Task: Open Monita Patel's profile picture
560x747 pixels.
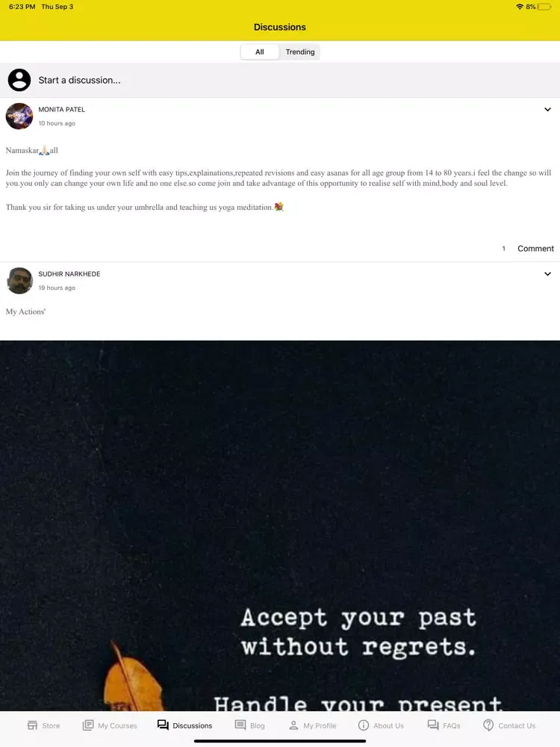Action: [19, 117]
